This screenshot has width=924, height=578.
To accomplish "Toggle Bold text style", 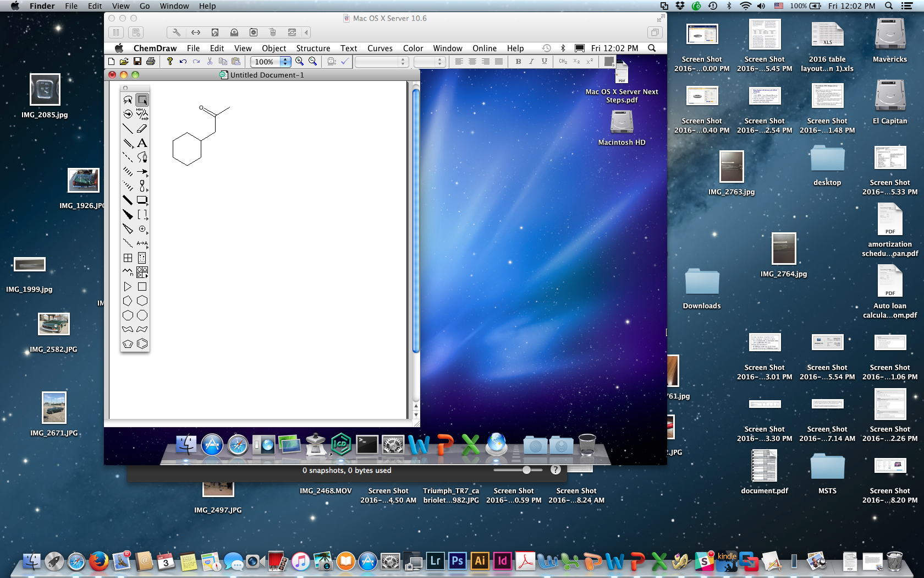I will [518, 62].
